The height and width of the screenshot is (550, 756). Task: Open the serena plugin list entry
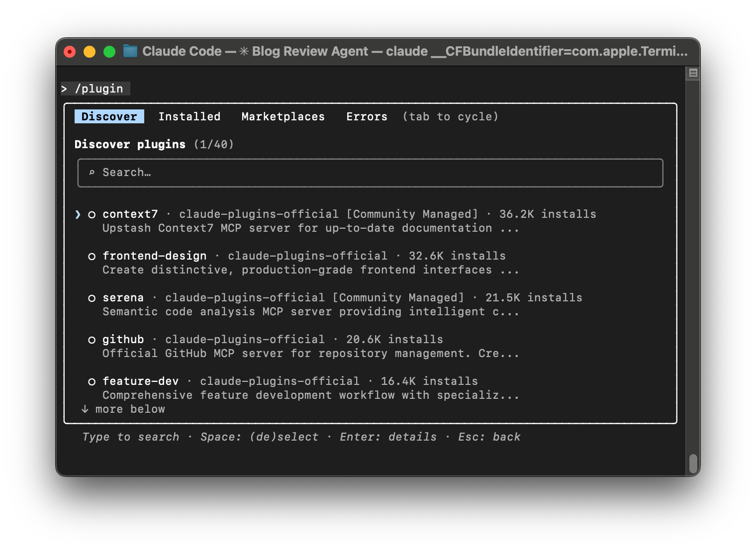click(123, 297)
